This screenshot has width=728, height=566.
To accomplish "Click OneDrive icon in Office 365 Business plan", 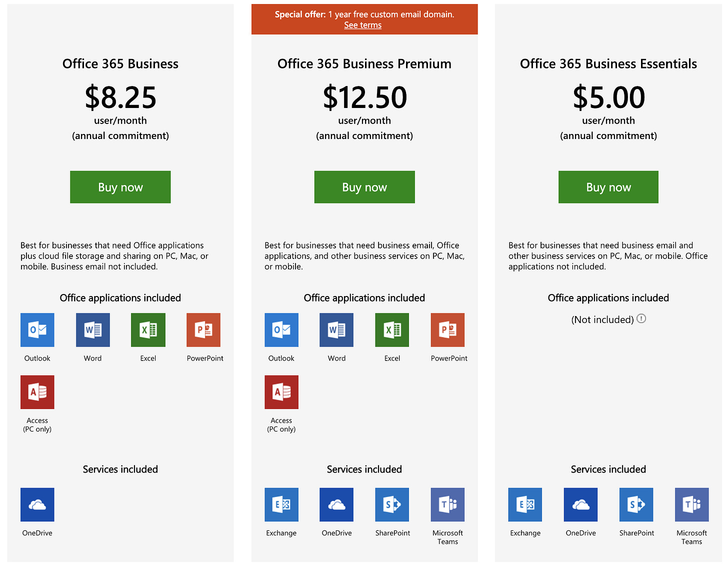I will [x=37, y=505].
